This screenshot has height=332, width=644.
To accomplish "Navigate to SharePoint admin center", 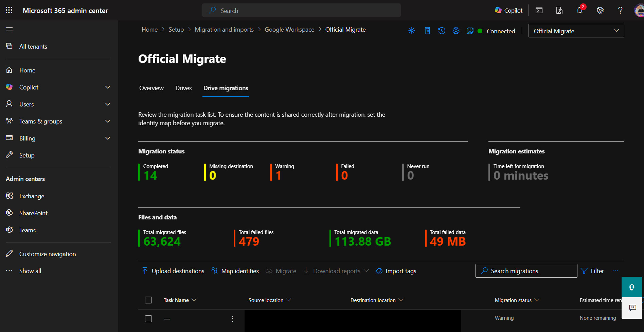I will click(33, 213).
